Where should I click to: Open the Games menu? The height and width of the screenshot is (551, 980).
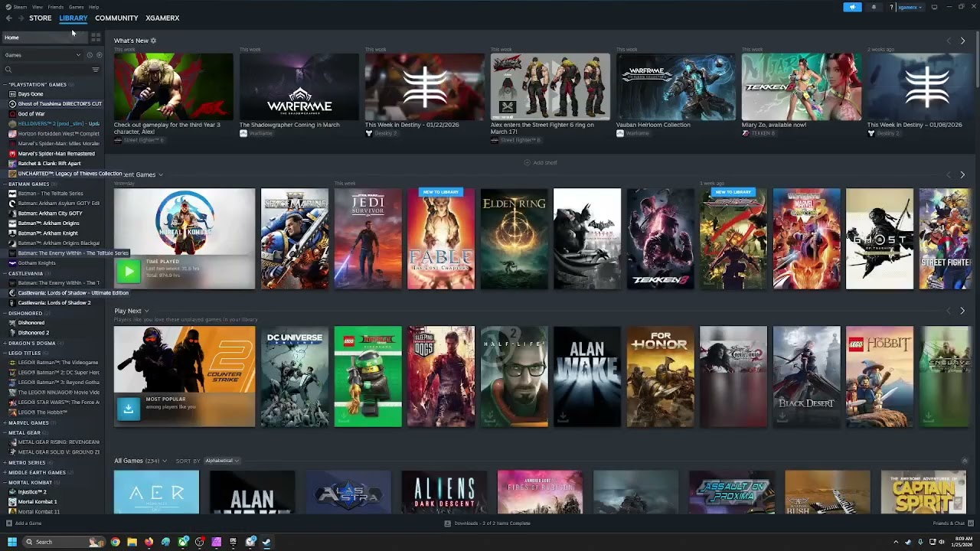(76, 7)
